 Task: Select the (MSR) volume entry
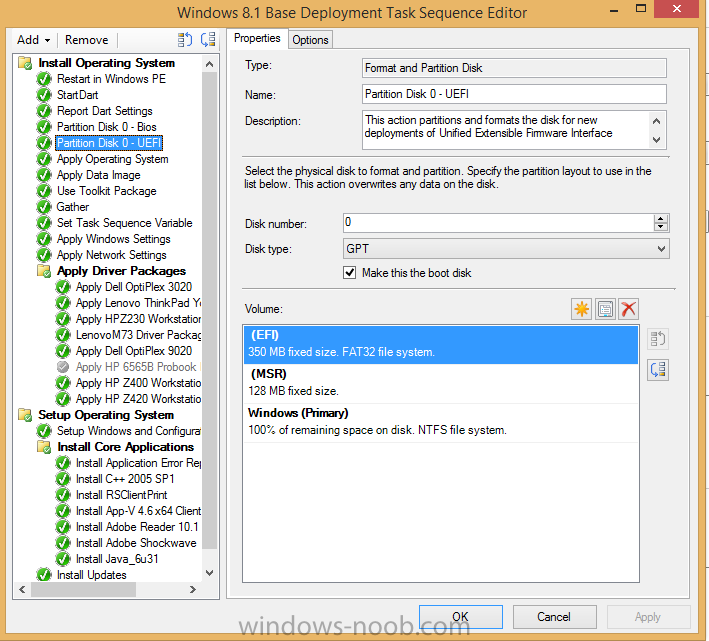point(441,383)
